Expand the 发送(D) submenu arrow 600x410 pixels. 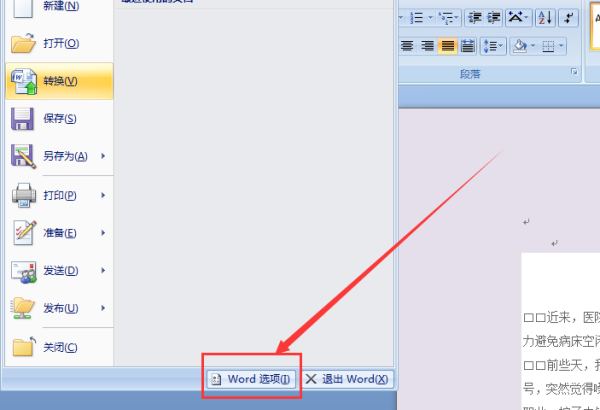[103, 271]
